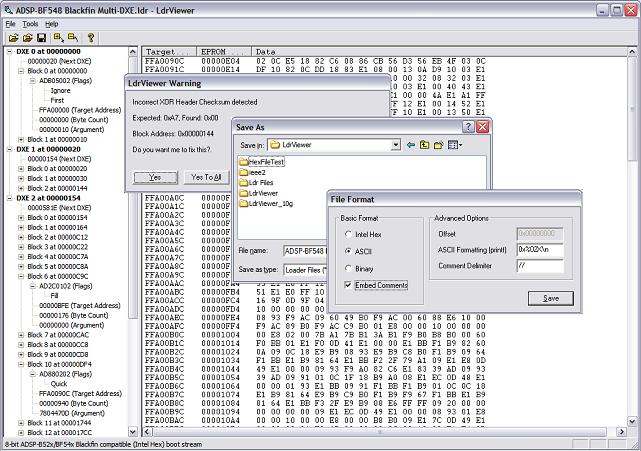
Task: Click Save in the File Format dialog
Action: [551, 298]
